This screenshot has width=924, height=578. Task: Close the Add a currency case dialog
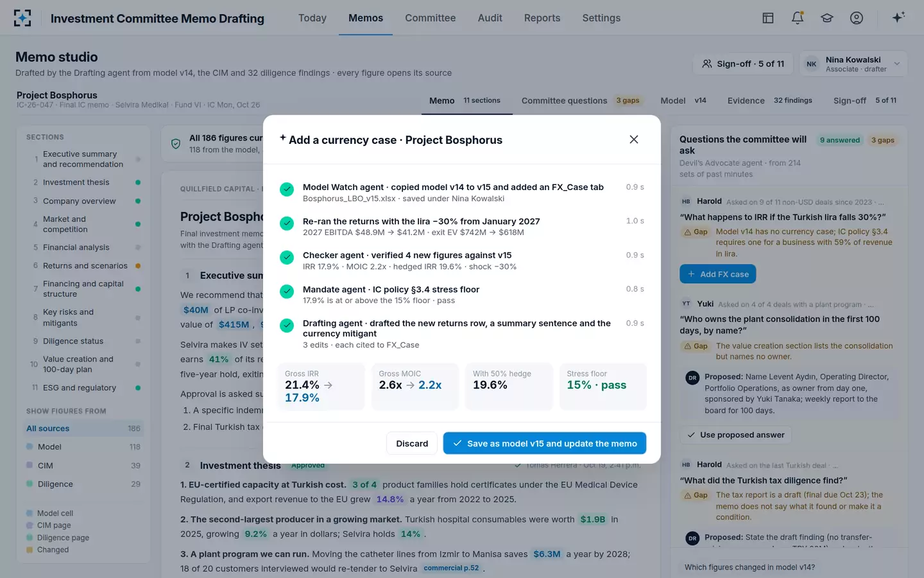click(634, 139)
